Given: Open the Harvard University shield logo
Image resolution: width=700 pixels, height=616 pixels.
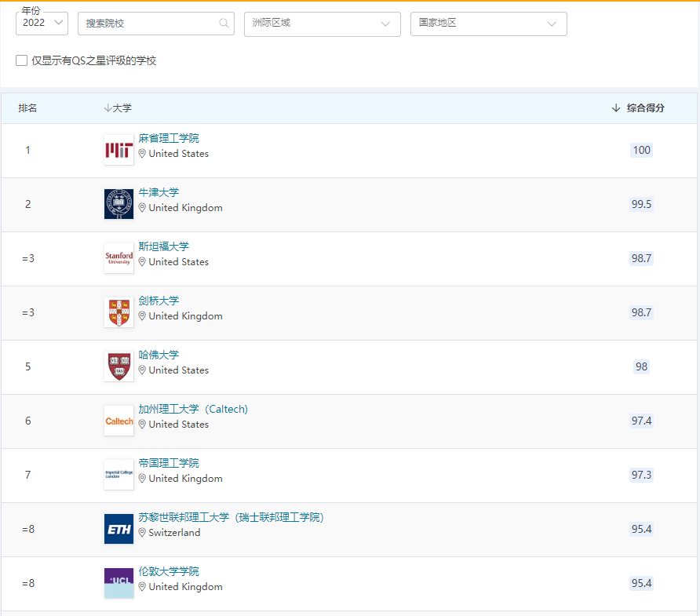Looking at the screenshot, I should tap(118, 366).
